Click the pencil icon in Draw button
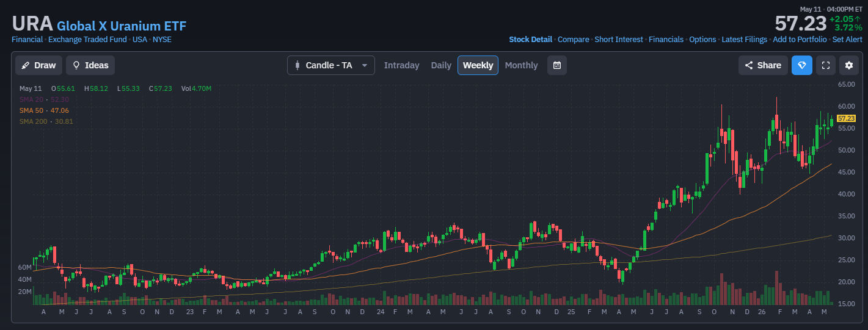The image size is (868, 330). 26,65
